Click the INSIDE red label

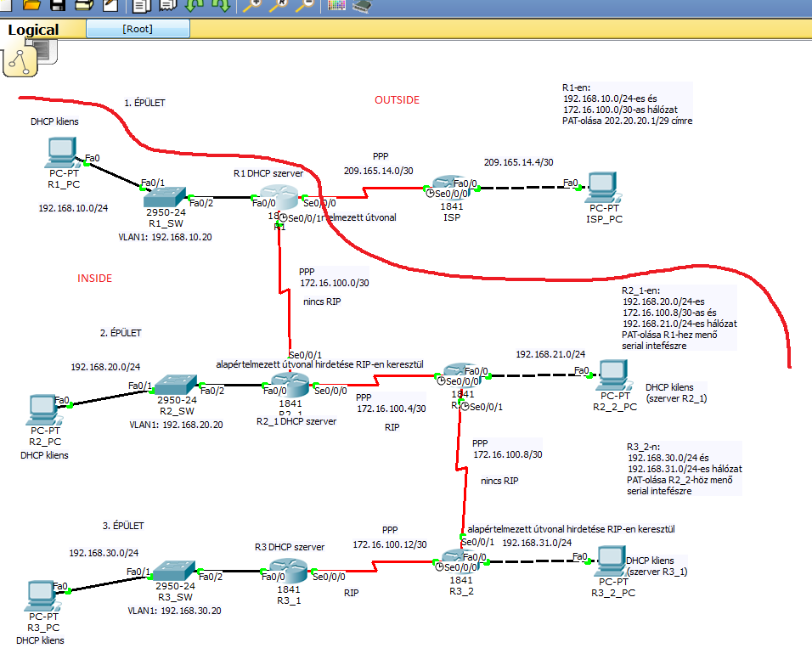[95, 278]
